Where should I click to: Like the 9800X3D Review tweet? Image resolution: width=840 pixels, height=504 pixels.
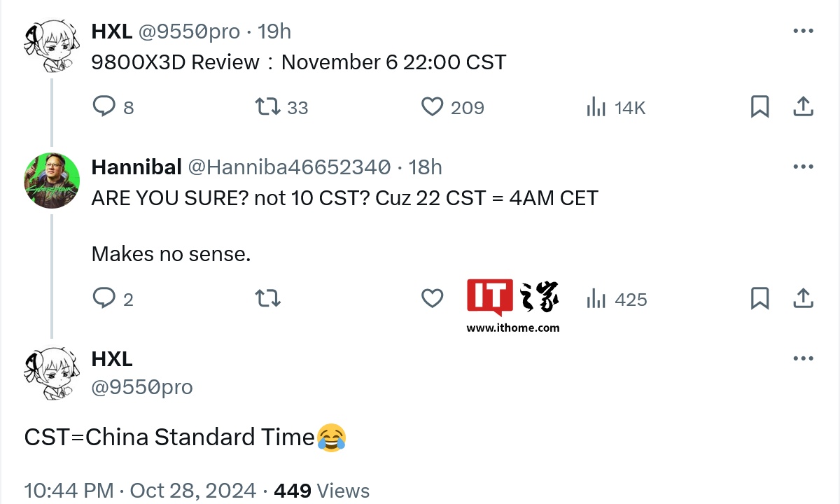click(453, 107)
